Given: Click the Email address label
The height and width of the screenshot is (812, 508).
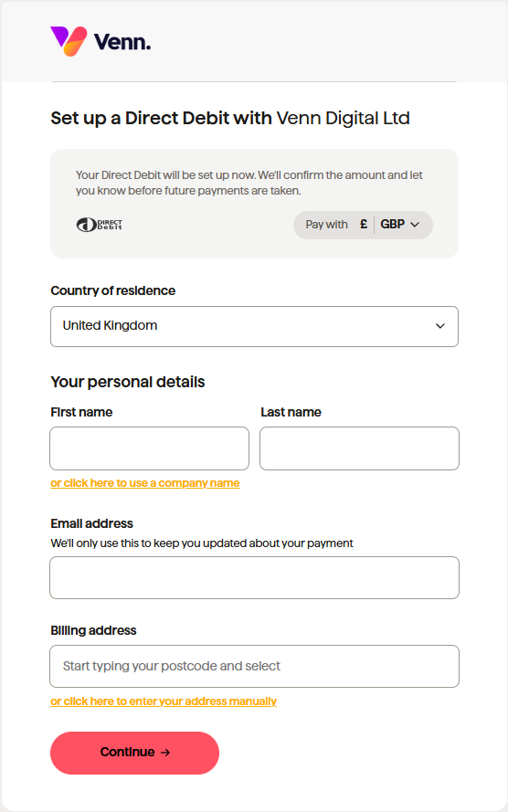Looking at the screenshot, I should click(91, 523).
